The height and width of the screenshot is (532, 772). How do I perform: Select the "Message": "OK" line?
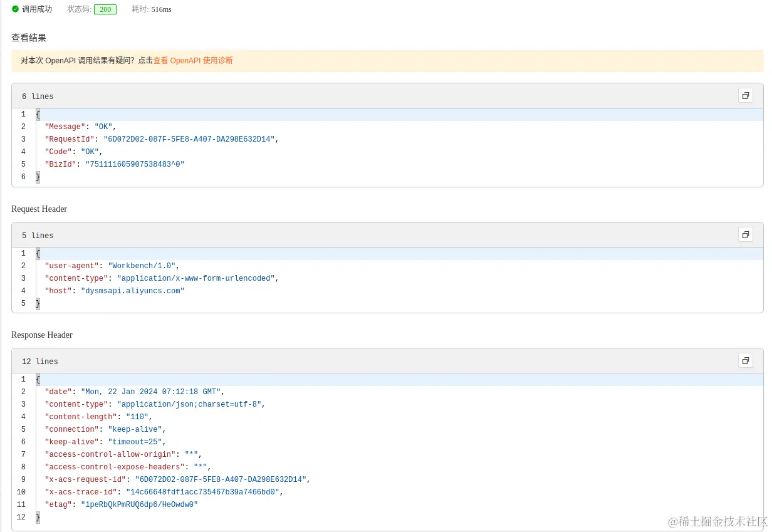pos(81,127)
